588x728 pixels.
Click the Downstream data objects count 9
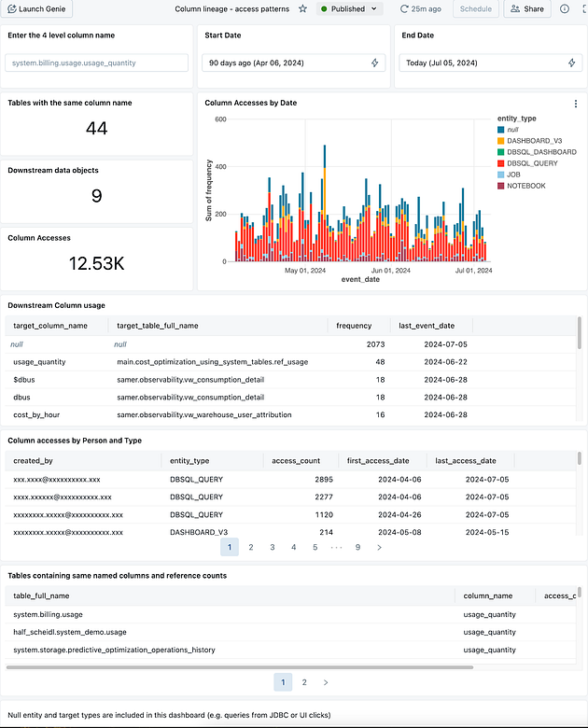click(x=97, y=196)
